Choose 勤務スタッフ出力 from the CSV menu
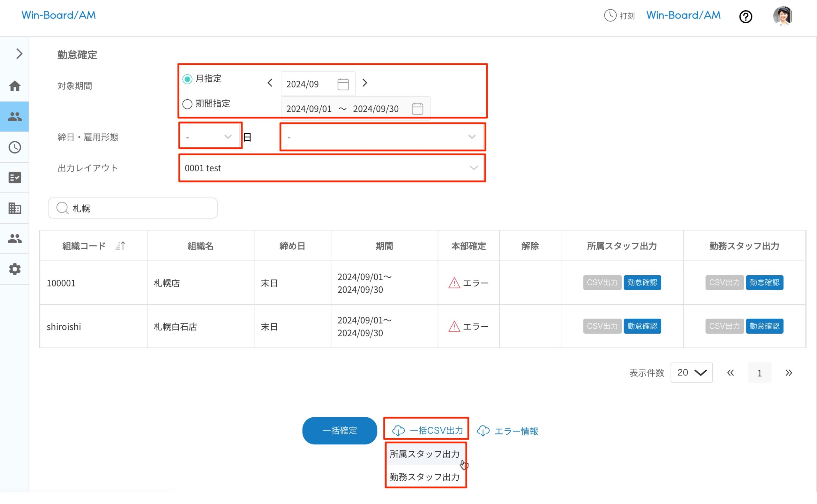Image resolution: width=817 pixels, height=504 pixels. pos(424,477)
